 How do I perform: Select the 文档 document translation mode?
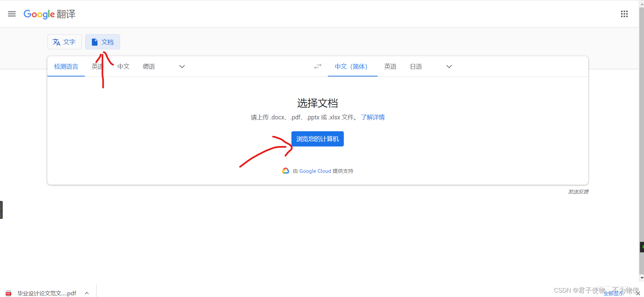tap(102, 42)
